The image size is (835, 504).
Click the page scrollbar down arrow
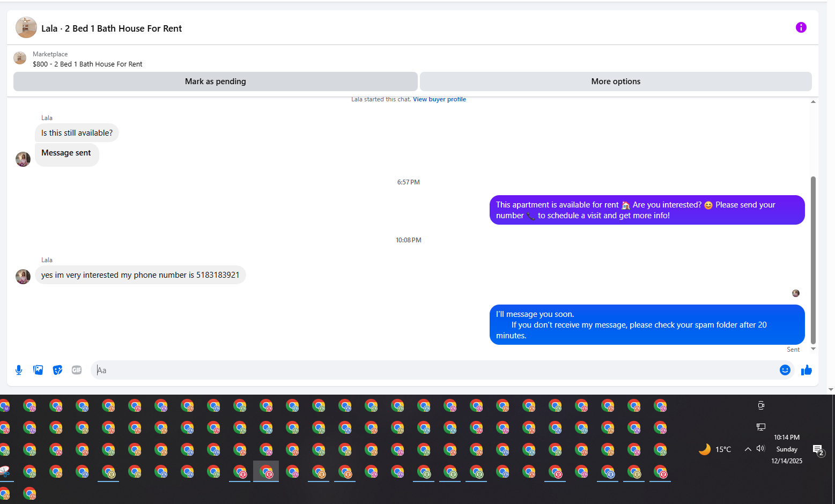[x=831, y=390]
